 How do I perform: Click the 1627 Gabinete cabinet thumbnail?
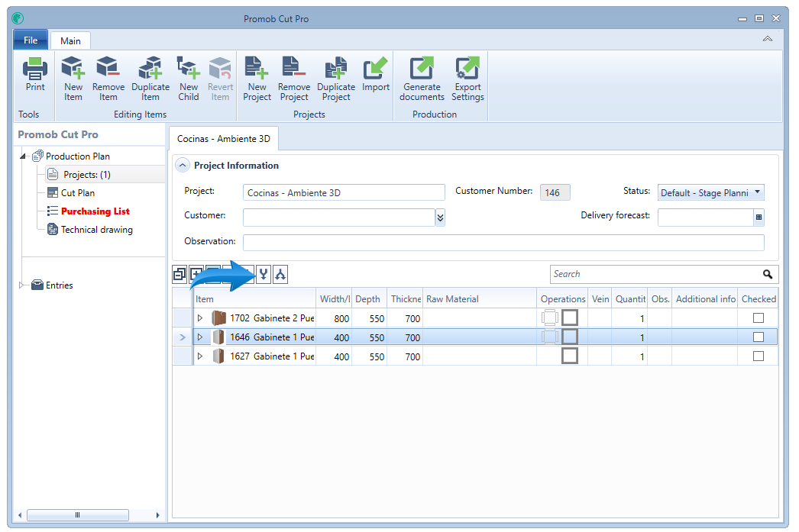pyautogui.click(x=218, y=356)
